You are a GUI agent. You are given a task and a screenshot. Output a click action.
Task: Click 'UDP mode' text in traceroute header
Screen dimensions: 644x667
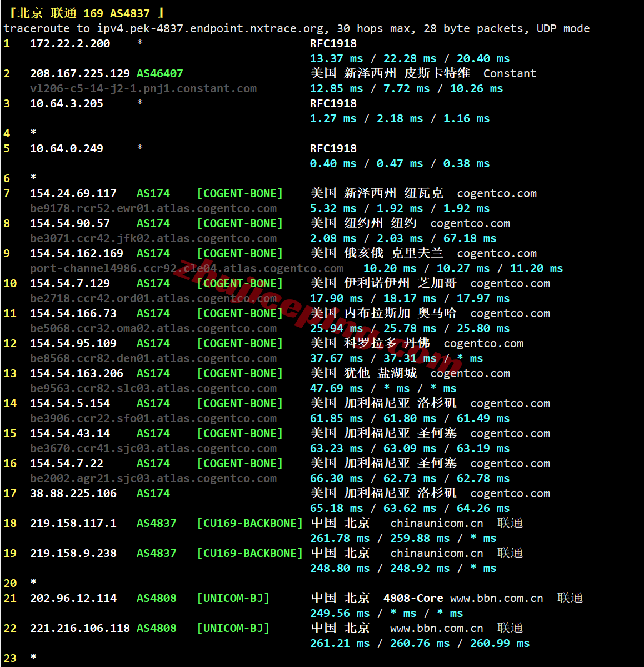point(563,28)
